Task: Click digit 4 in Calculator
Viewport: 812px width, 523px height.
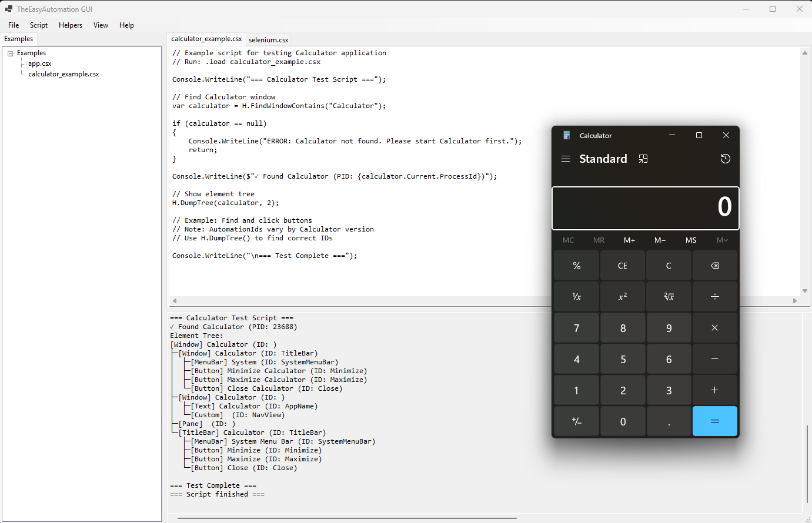Action: (x=577, y=359)
